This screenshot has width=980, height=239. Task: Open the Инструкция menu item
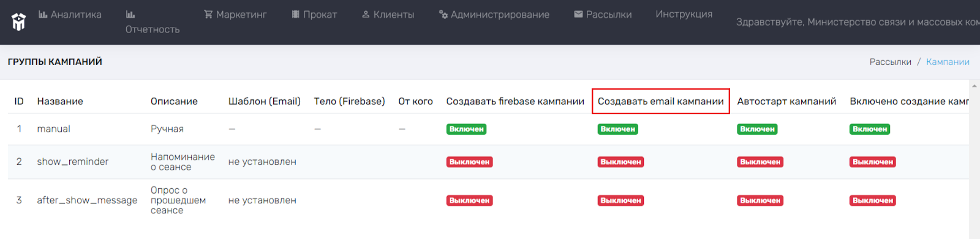[x=684, y=14]
